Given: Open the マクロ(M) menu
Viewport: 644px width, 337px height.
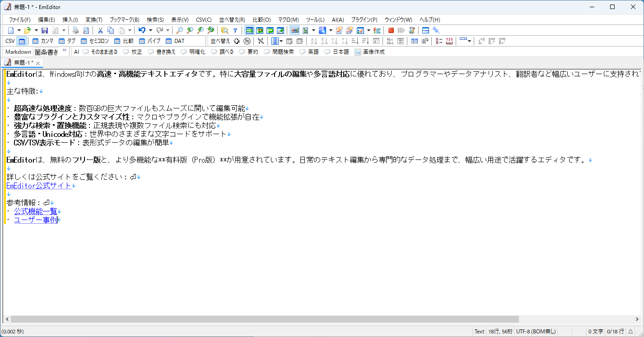Looking at the screenshot, I should (x=288, y=19).
